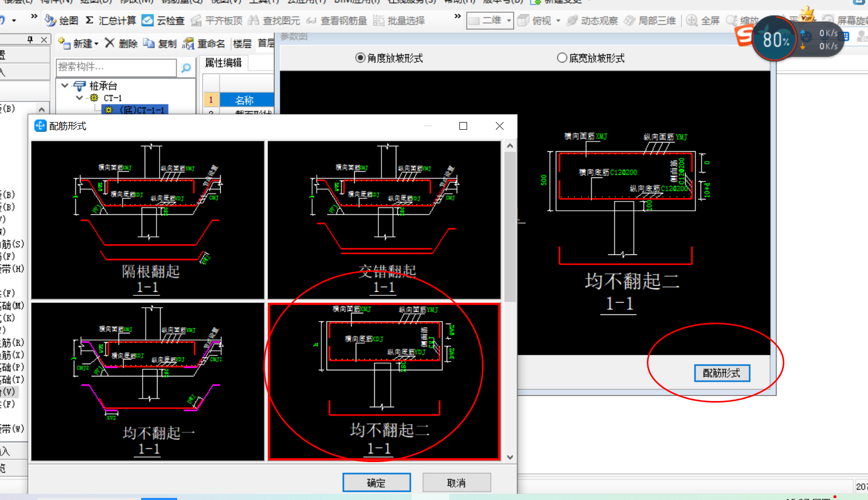Start 动态观察 orbit view
This screenshot has width=868, height=500.
[592, 21]
